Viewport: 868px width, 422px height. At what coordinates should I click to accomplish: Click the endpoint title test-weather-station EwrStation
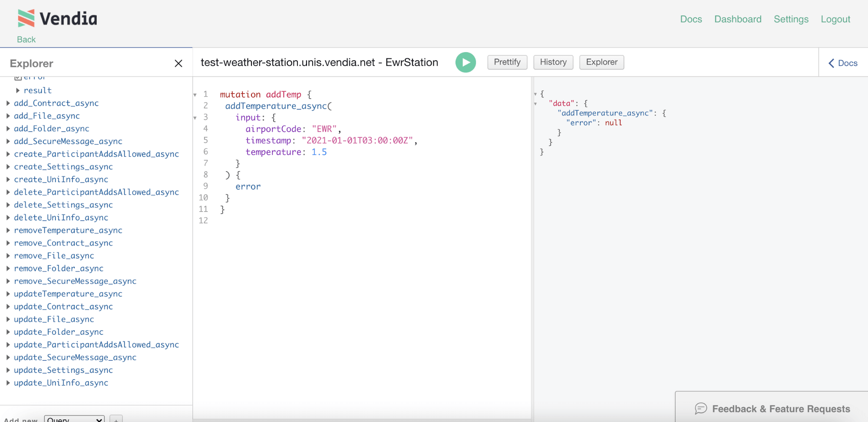(x=319, y=62)
